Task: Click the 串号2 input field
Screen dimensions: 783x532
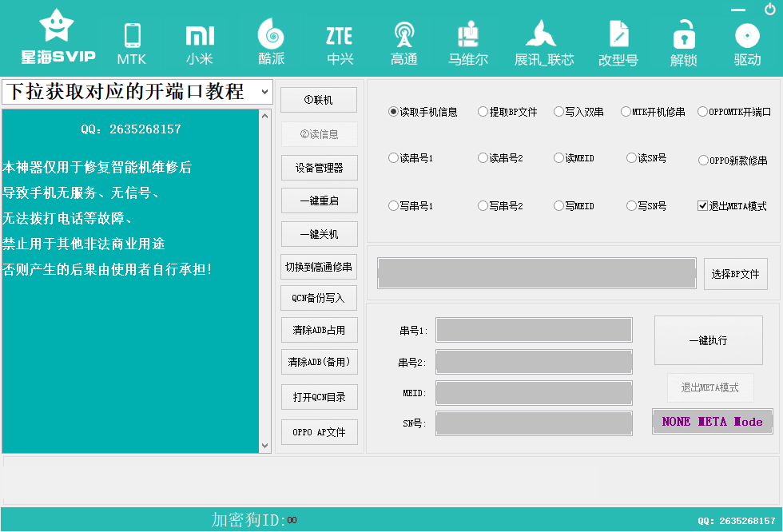Action: tap(534, 362)
